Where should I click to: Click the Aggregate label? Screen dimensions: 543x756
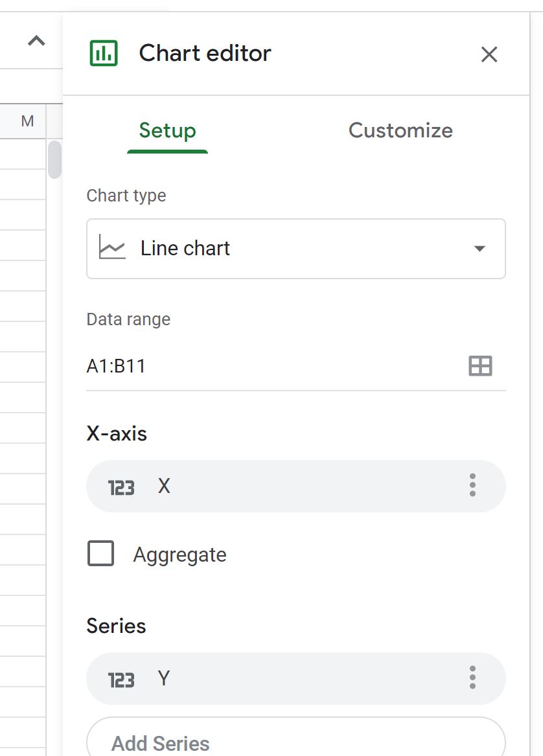[x=180, y=555]
